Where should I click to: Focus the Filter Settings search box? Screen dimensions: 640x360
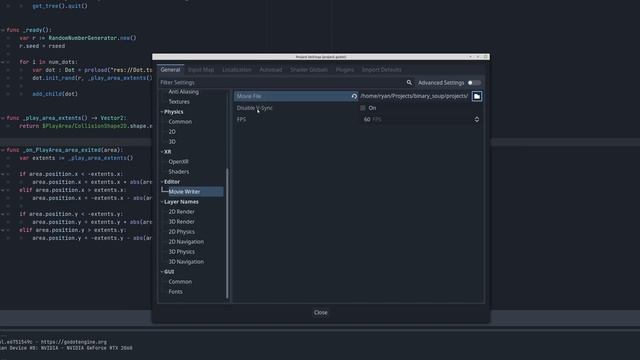282,82
